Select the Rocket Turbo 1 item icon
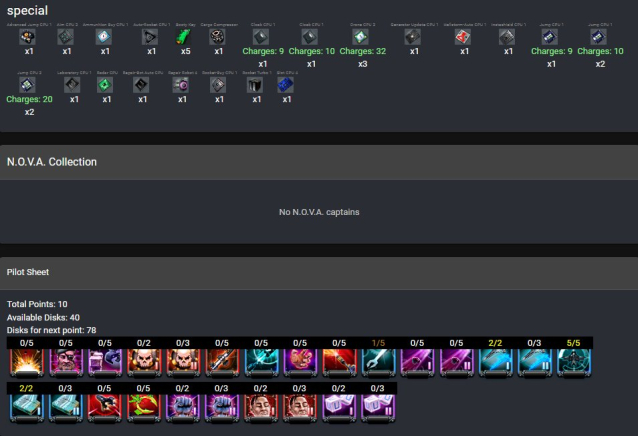Viewport: 638px width, 436px height. [255, 85]
